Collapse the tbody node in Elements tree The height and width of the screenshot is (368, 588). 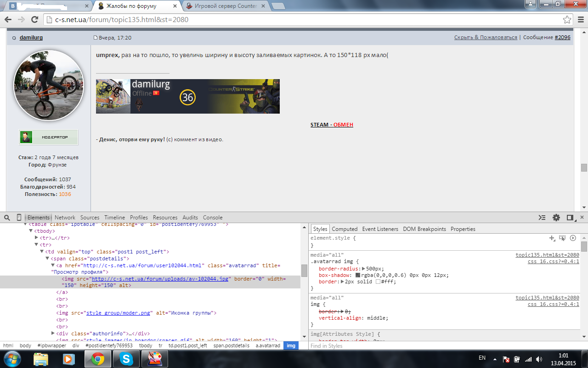click(x=31, y=231)
